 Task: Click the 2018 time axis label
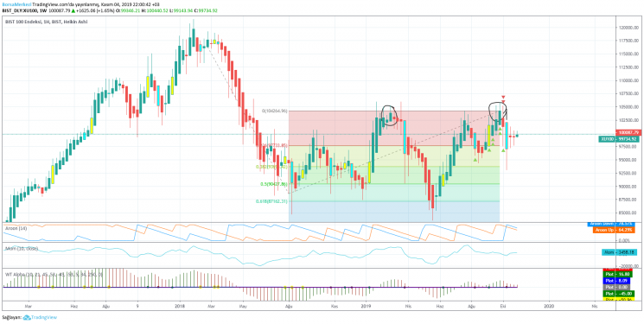pyautogui.click(x=180, y=306)
